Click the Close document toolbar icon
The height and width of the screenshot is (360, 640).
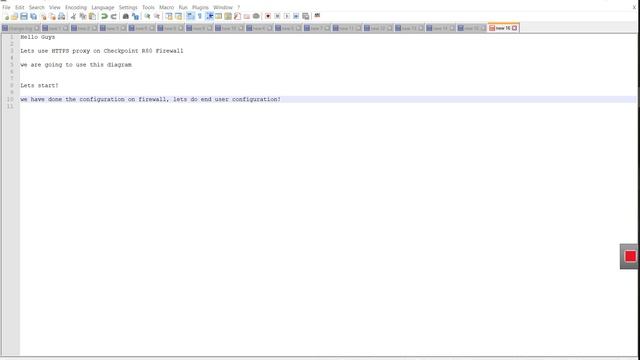pyautogui.click(x=43, y=16)
